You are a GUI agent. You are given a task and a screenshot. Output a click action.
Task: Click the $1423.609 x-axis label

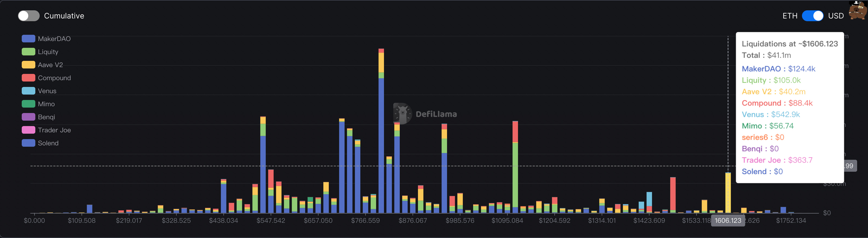tap(649, 221)
